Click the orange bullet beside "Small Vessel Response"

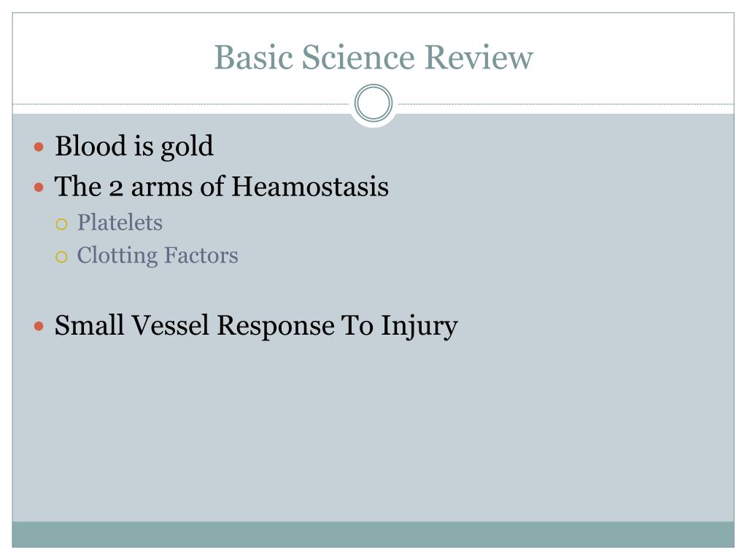[39, 326]
